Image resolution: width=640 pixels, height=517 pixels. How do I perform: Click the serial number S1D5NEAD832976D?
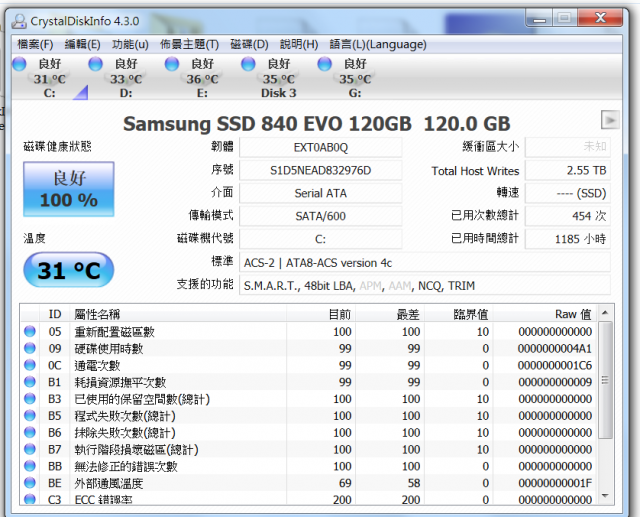point(320,170)
